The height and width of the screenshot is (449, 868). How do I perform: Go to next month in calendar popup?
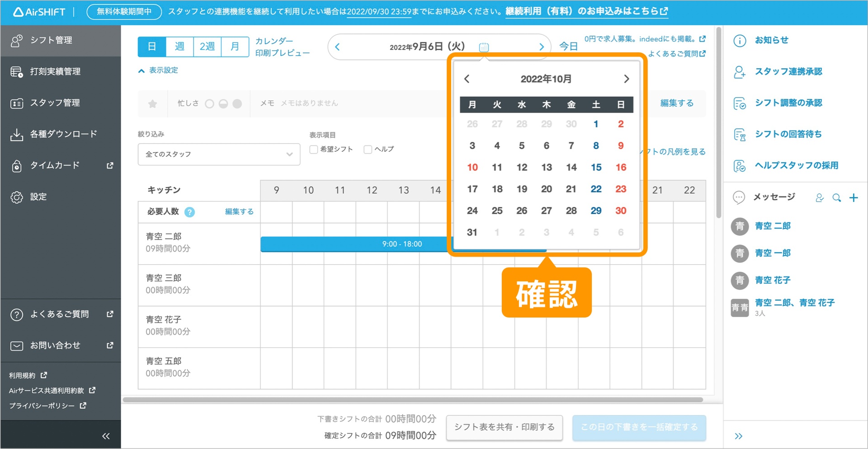(626, 79)
